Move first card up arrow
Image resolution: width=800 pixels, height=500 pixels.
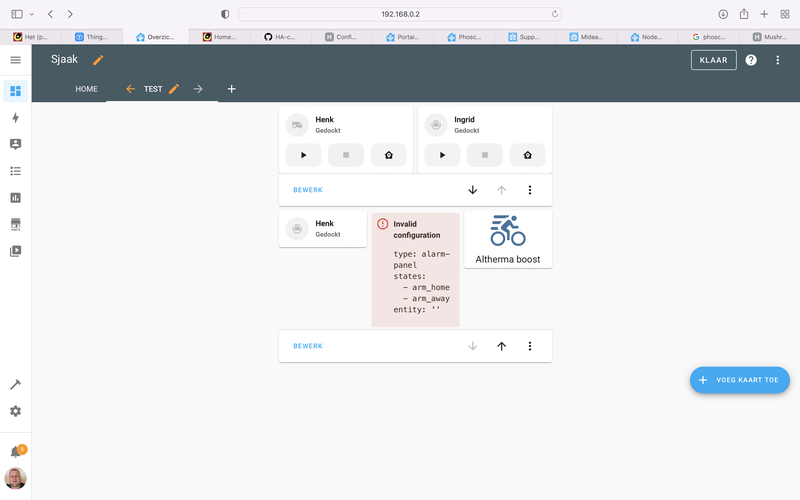coord(502,190)
